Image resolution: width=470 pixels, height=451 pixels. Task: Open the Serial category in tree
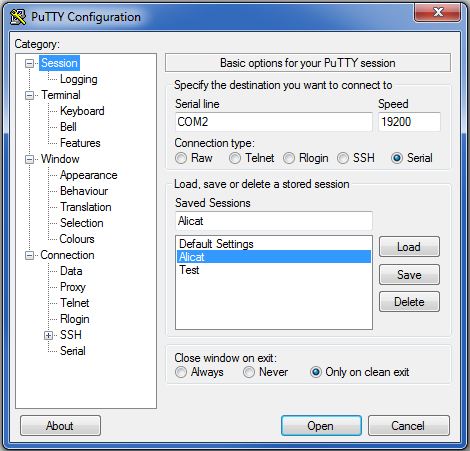click(x=73, y=351)
